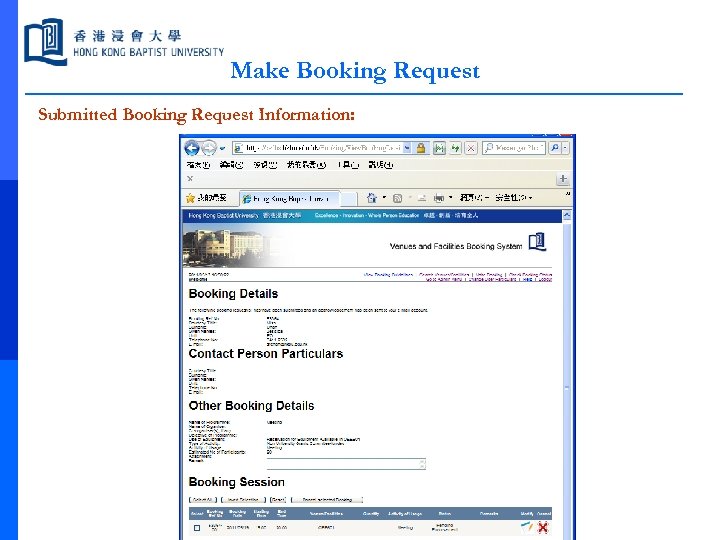This screenshot has width=720, height=540.
Task: Open the Change User Particulars link
Action: click(x=494, y=279)
